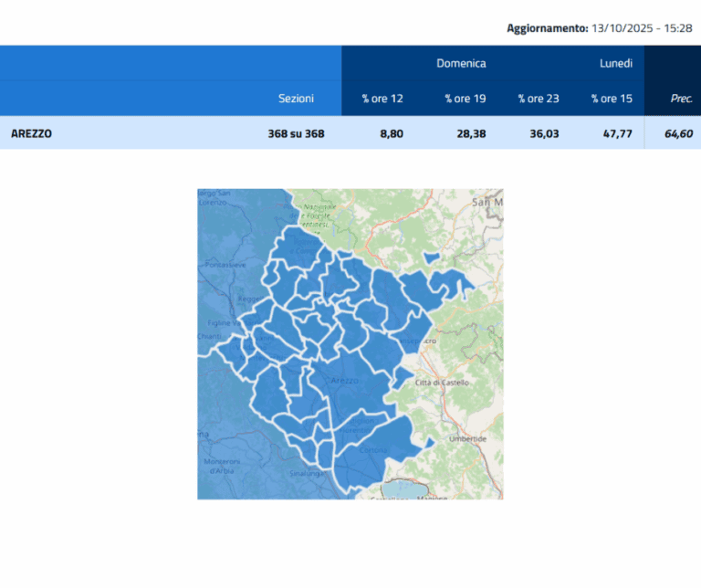Click the AREZZO row label
The height and width of the screenshot is (588, 701).
(31, 133)
